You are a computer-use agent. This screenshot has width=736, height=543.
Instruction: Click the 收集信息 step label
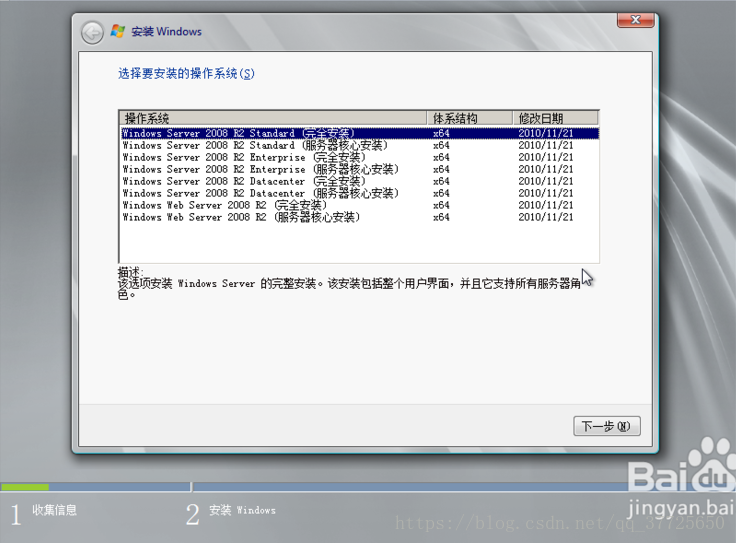pyautogui.click(x=54, y=510)
